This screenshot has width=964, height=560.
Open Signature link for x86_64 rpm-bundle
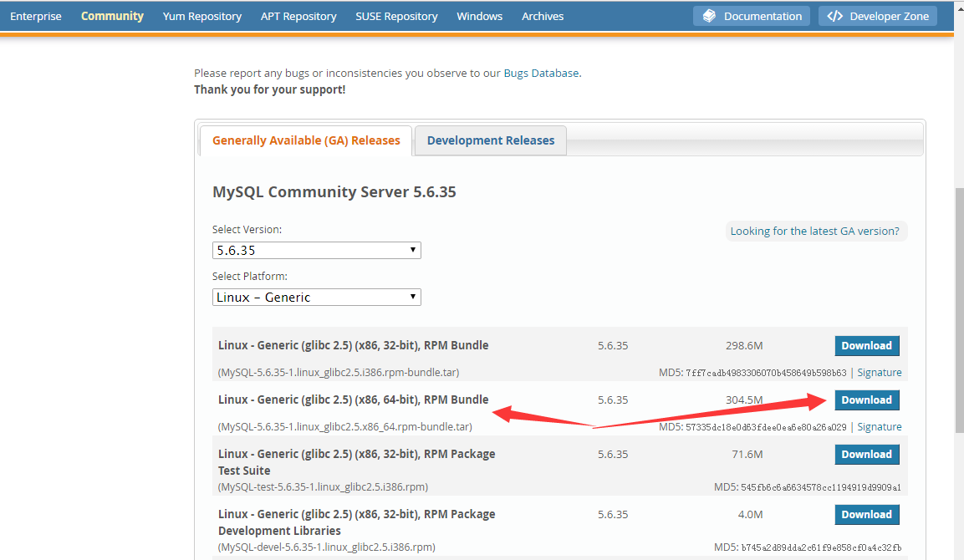880,426
